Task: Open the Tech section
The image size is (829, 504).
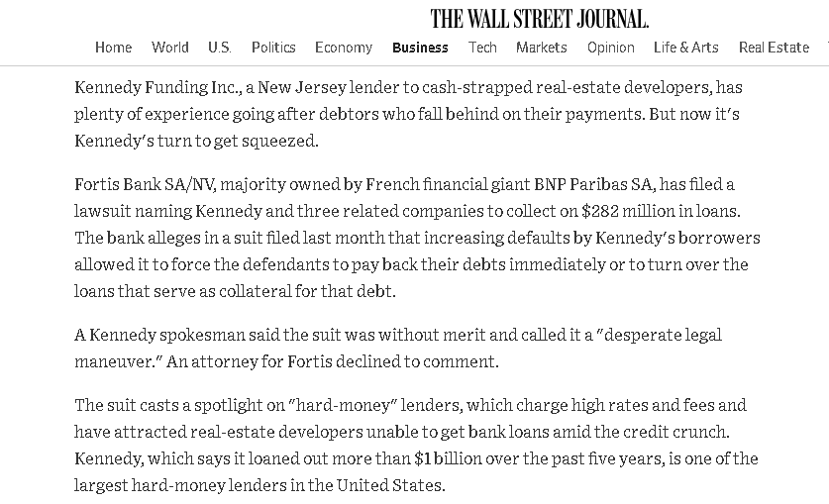Action: tap(482, 48)
